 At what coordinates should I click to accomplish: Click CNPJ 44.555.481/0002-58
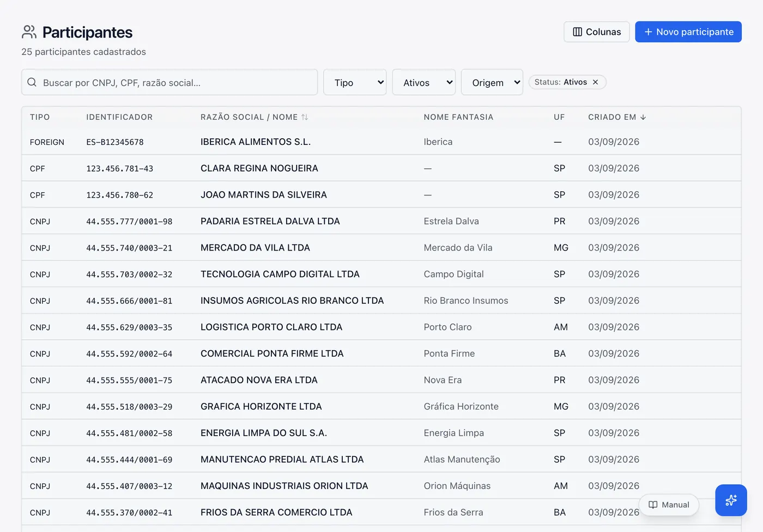[129, 433]
